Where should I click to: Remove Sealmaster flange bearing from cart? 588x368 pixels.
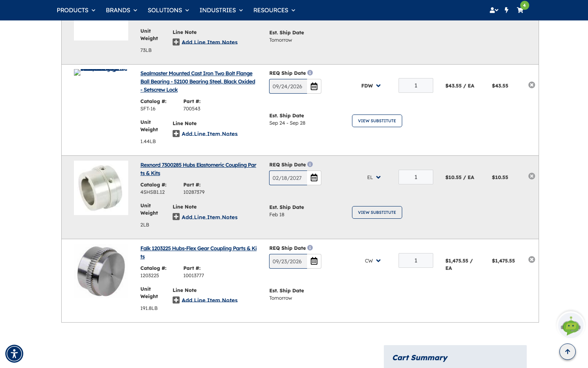(x=532, y=85)
